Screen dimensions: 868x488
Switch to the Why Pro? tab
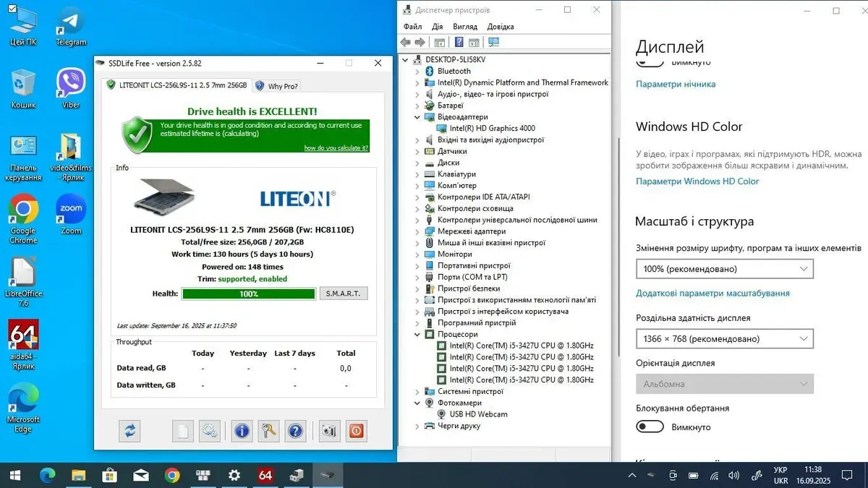pos(276,85)
